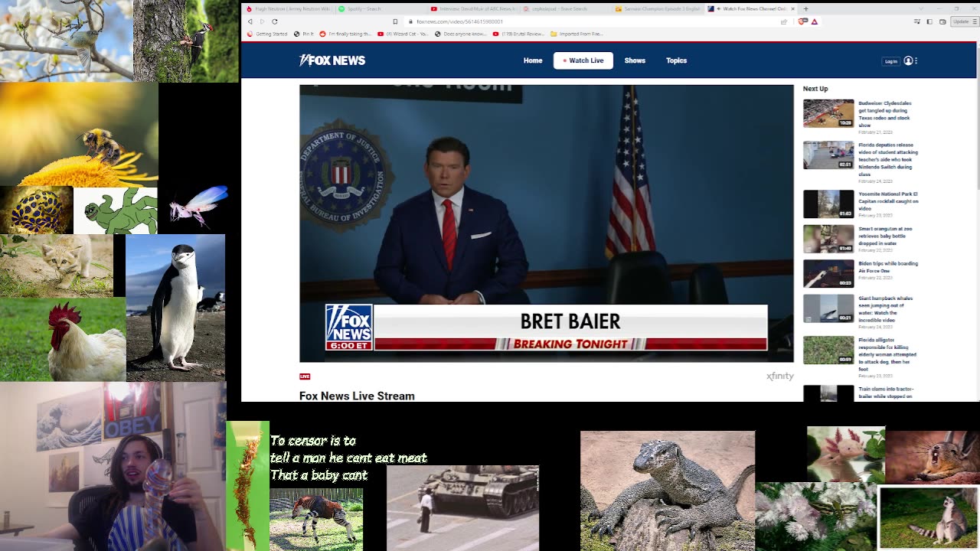The image size is (980, 551).
Task: Click the Biden trips video thumbnail
Action: (828, 273)
